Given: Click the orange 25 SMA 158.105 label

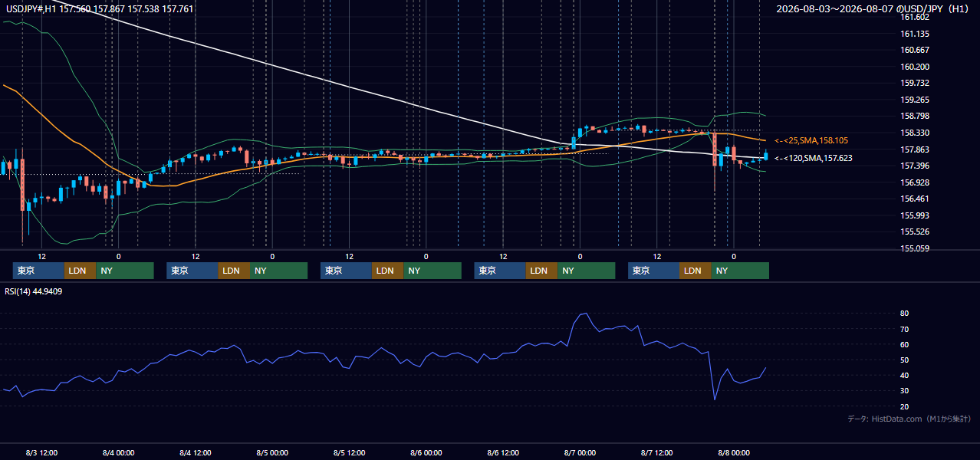Looking at the screenshot, I should point(811,141).
